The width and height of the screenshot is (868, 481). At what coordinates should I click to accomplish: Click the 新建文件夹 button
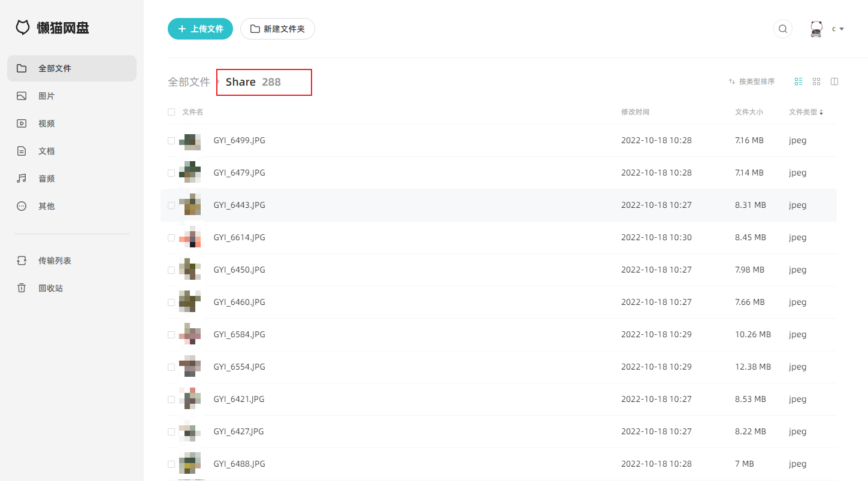[x=277, y=29]
